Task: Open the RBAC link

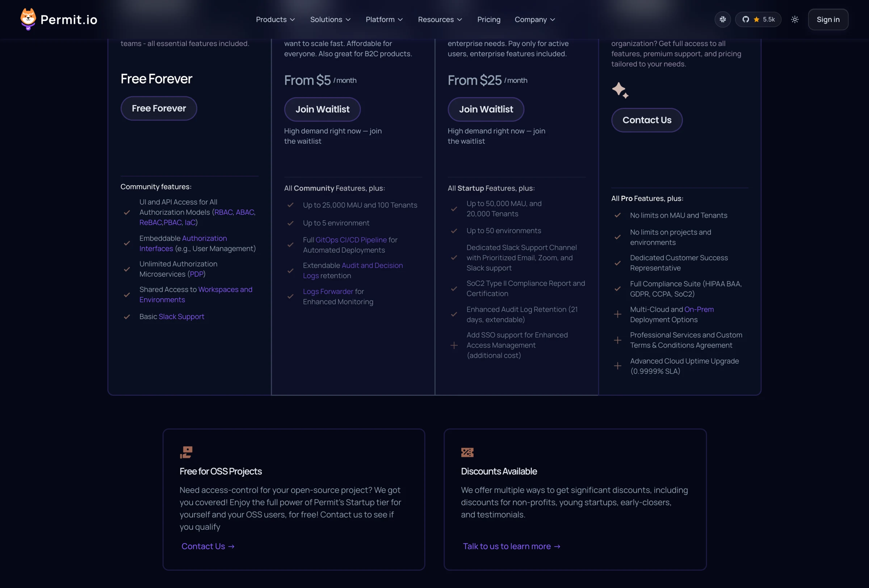Action: click(224, 212)
